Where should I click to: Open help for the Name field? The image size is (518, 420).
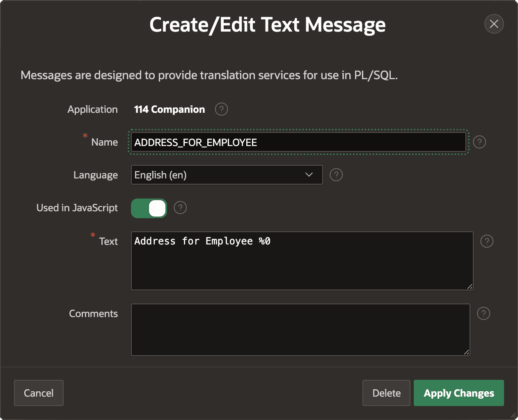tap(479, 142)
